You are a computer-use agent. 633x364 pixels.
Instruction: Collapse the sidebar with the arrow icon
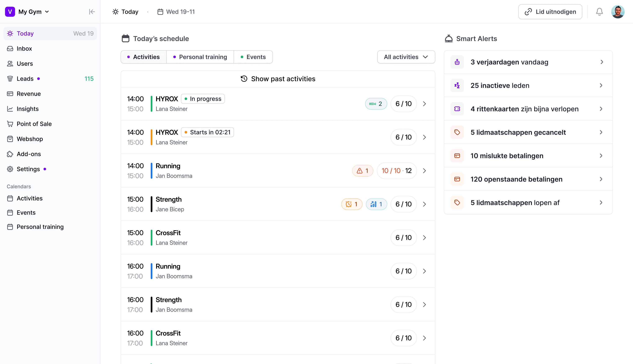[92, 12]
